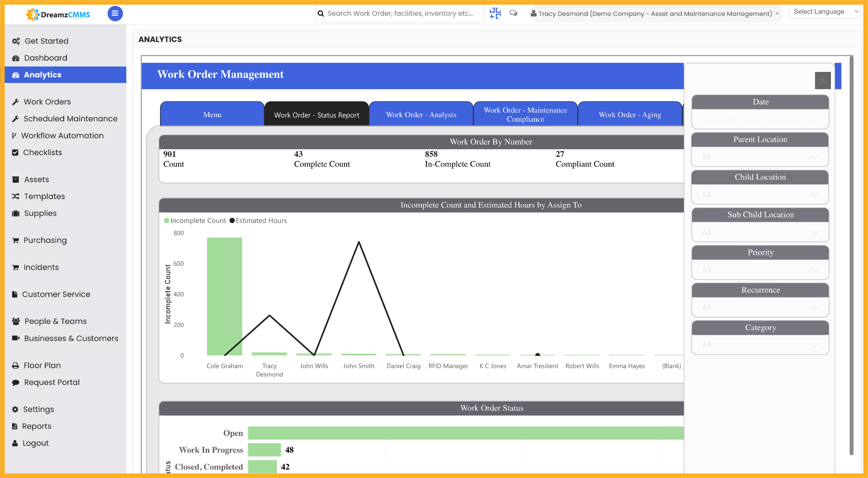
Task: Switch to the Work Order - Aging tab
Action: point(630,114)
